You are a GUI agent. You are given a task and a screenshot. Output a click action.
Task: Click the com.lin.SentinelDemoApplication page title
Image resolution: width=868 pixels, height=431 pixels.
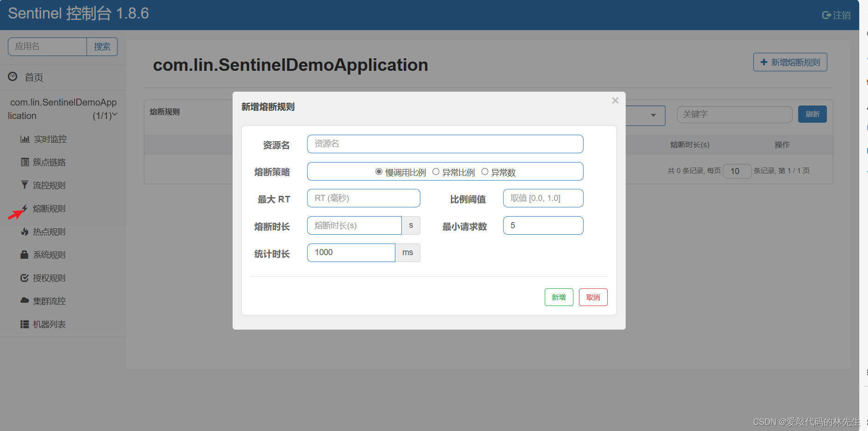pyautogui.click(x=290, y=65)
